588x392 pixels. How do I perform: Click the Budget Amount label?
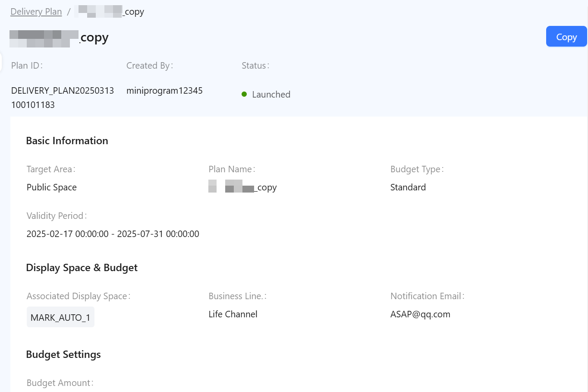(x=60, y=383)
